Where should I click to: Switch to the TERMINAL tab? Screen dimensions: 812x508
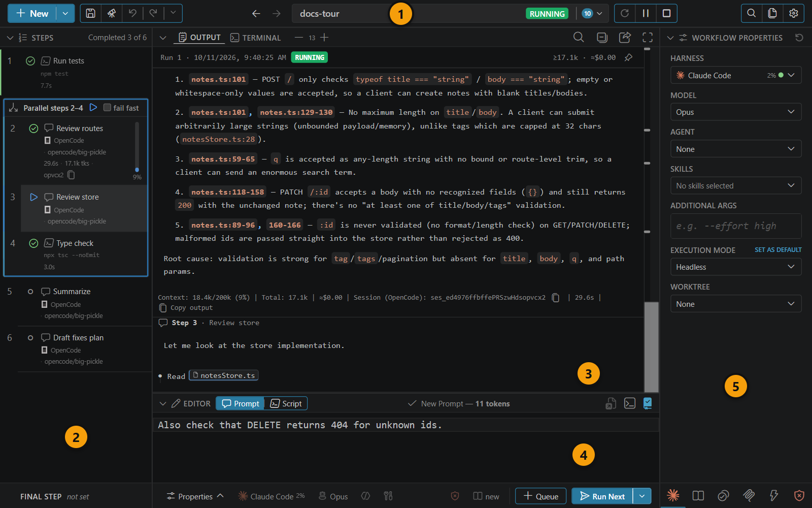(x=256, y=38)
